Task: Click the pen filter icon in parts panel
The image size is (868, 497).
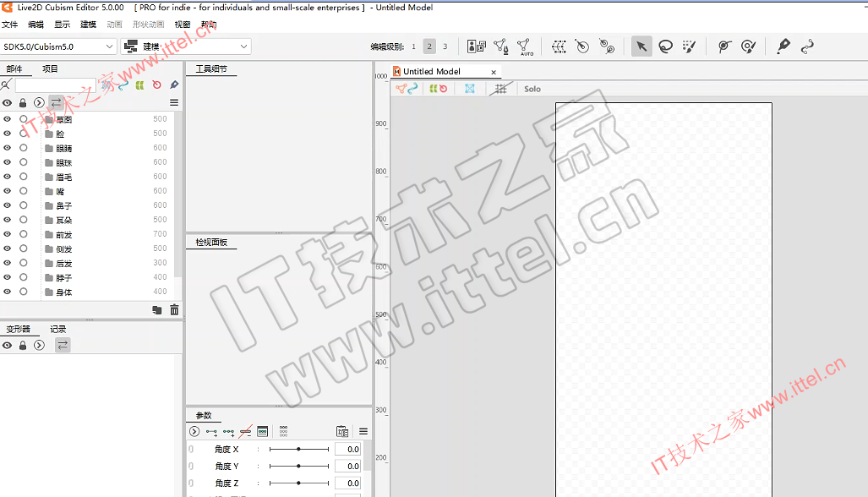Action: point(174,85)
